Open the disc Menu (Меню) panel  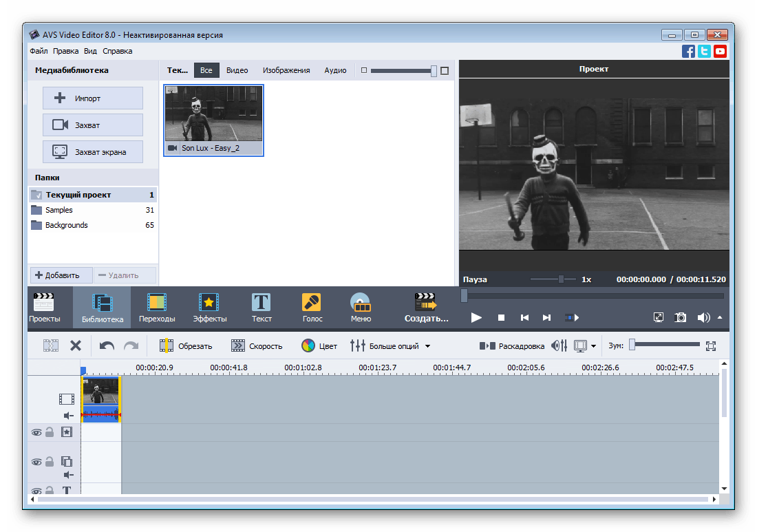click(x=361, y=308)
